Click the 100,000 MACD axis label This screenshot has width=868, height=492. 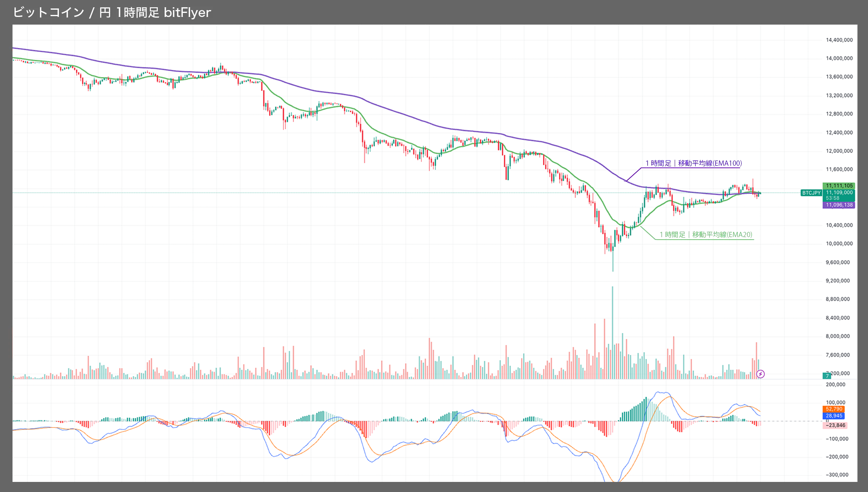(x=835, y=402)
